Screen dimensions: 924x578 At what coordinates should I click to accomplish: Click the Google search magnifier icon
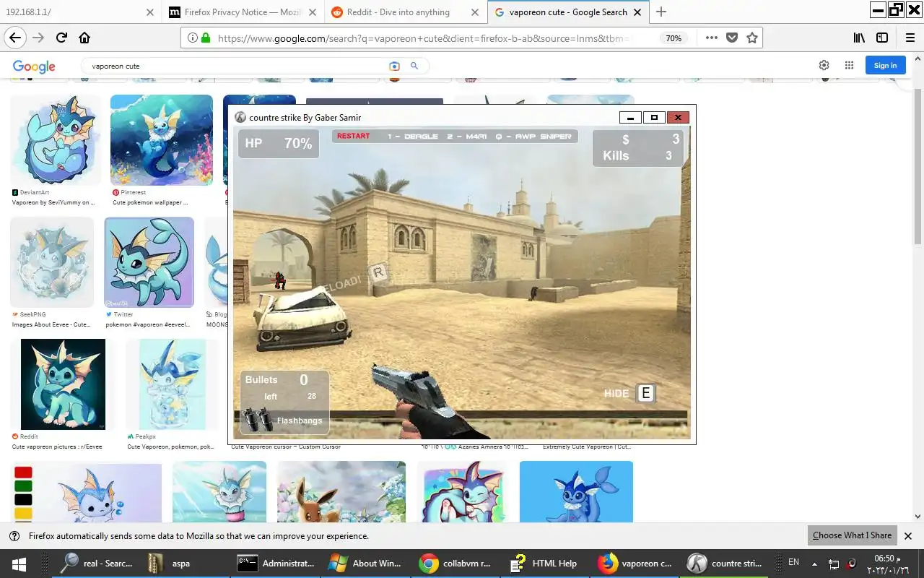point(414,66)
